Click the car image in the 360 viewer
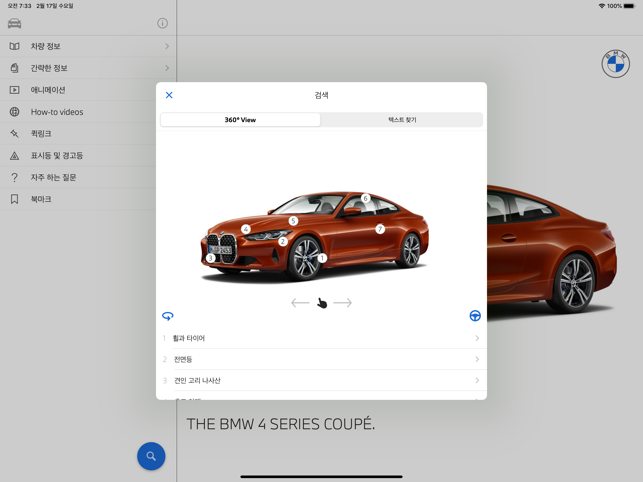The image size is (643, 482). pos(315,237)
